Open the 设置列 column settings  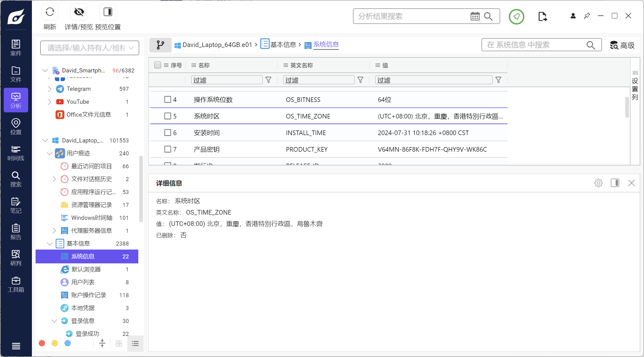pyautogui.click(x=635, y=86)
